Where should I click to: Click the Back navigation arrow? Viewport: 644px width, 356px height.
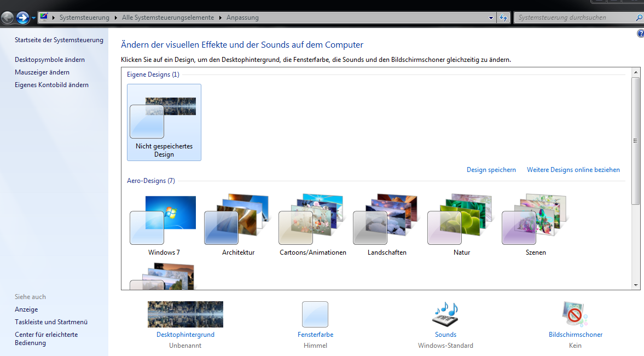pyautogui.click(x=8, y=18)
